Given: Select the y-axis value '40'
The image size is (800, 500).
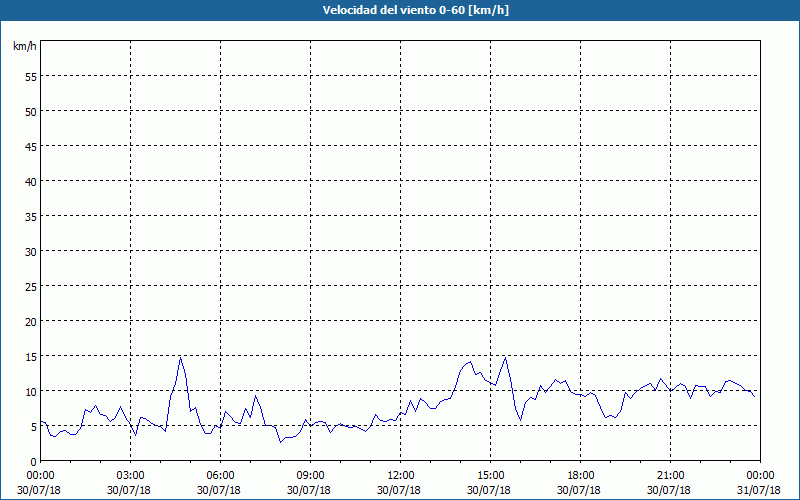Looking at the screenshot, I should [31, 182].
